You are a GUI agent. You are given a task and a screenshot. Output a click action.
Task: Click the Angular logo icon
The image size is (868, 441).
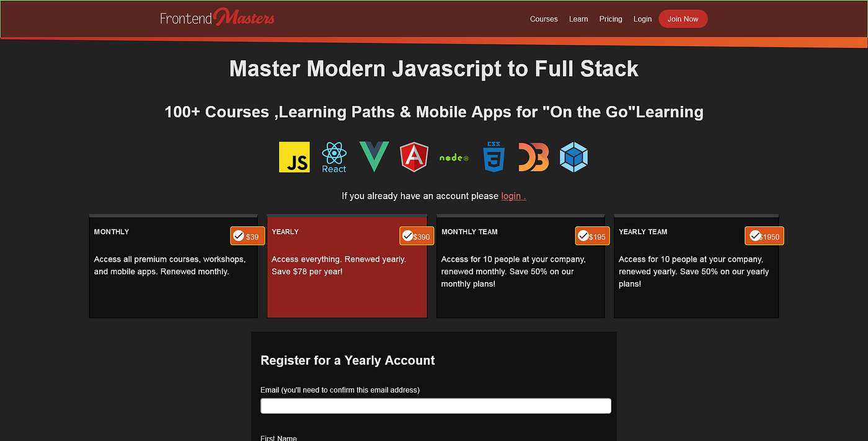coord(414,157)
